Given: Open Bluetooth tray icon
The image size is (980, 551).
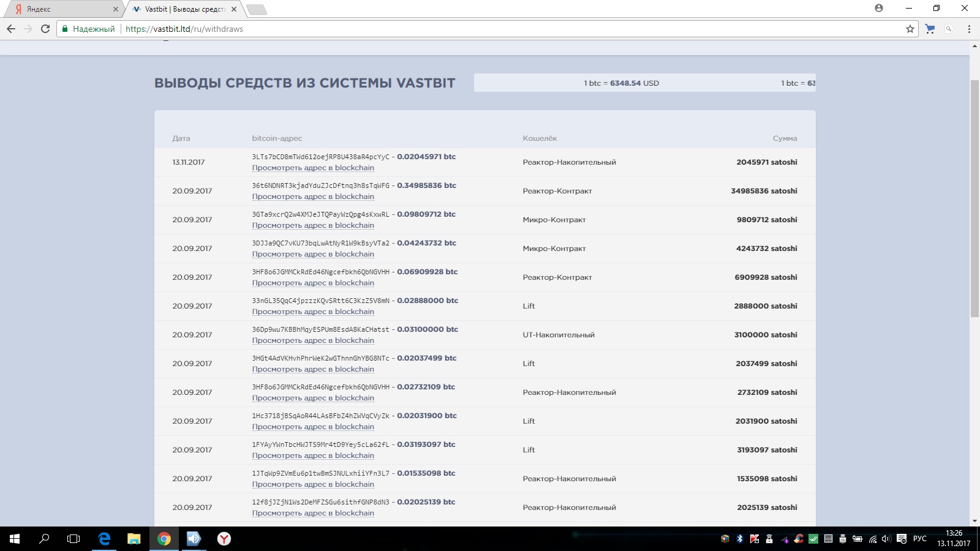Looking at the screenshot, I should point(740,539).
